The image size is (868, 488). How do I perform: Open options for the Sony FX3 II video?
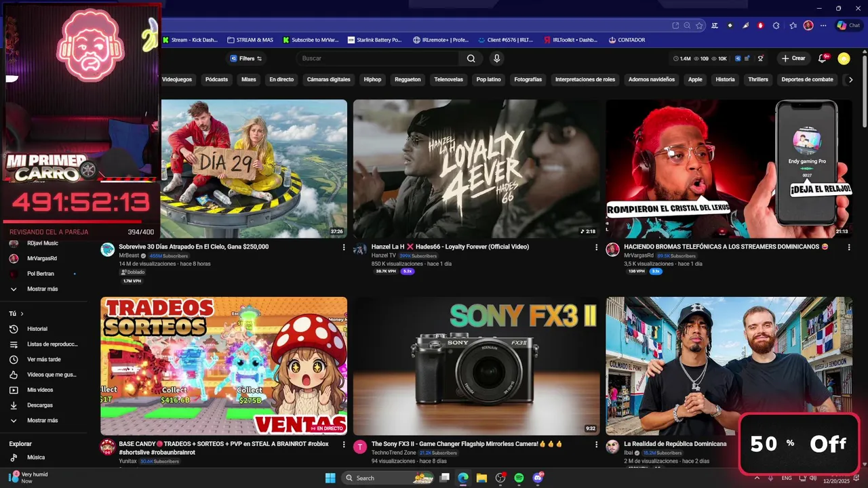click(596, 445)
